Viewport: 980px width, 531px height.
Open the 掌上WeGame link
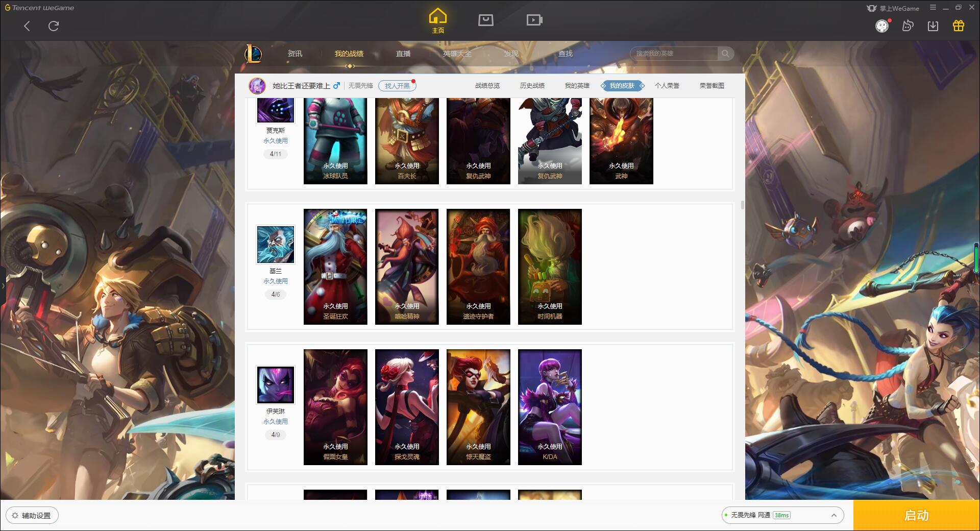[x=893, y=8]
